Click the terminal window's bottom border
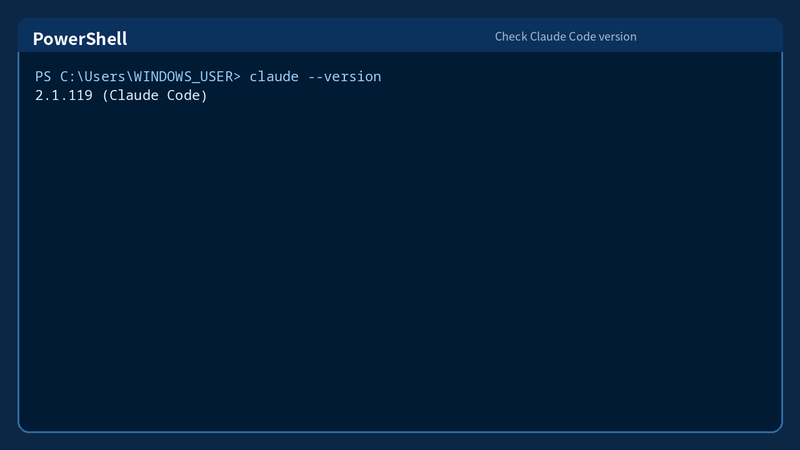The height and width of the screenshot is (450, 800). click(x=400, y=432)
